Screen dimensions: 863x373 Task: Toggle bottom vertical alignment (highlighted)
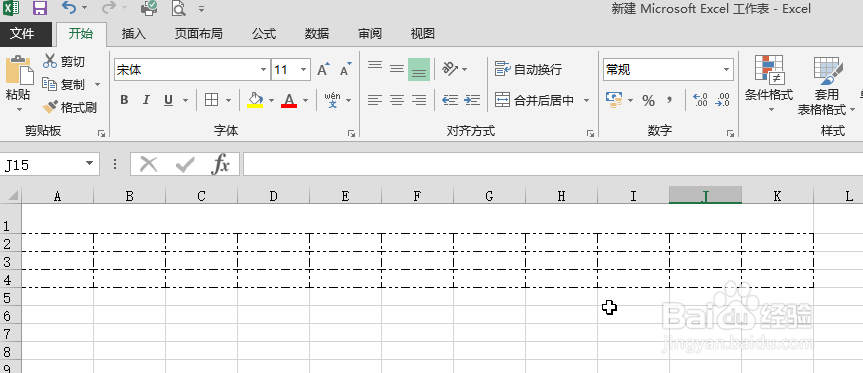pos(419,69)
